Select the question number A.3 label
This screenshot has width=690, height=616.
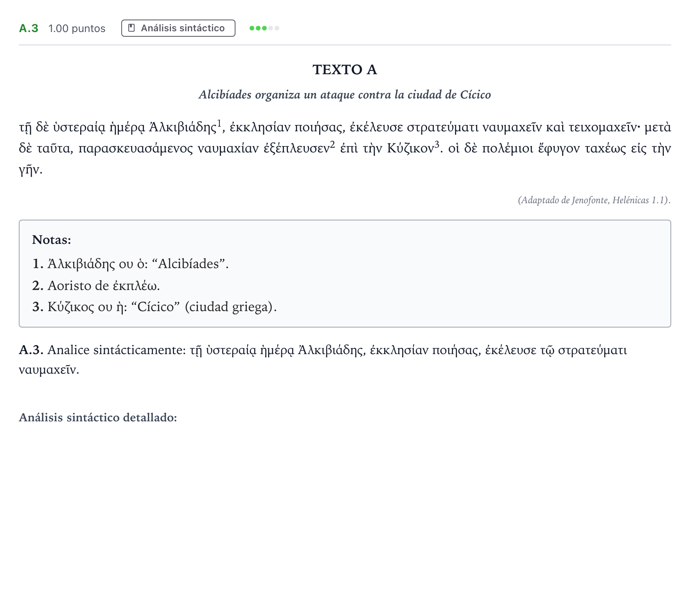pyautogui.click(x=29, y=28)
